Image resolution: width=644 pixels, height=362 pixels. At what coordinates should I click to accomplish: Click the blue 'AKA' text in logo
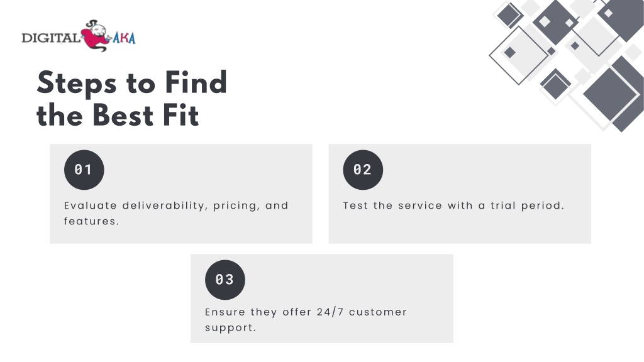pos(124,38)
